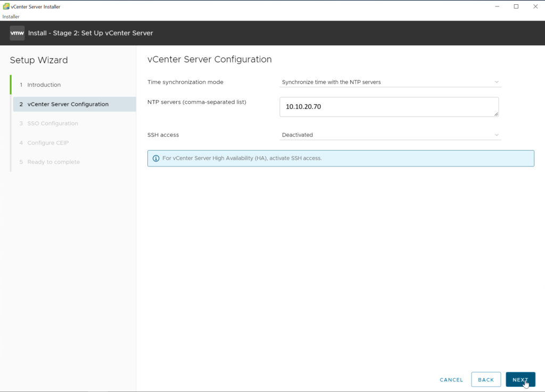Select the vCenter Server Configuration step
The image size is (545, 392).
(x=68, y=104)
